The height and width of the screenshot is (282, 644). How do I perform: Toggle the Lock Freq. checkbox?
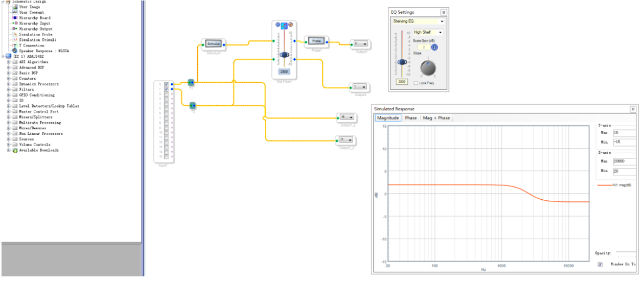[x=416, y=83]
